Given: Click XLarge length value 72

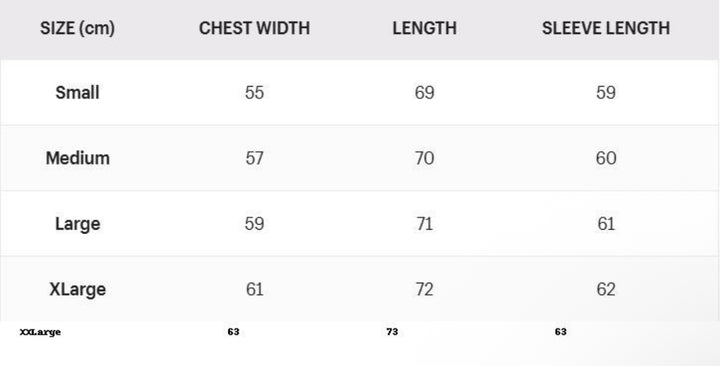Looking at the screenshot, I should click(x=424, y=290).
